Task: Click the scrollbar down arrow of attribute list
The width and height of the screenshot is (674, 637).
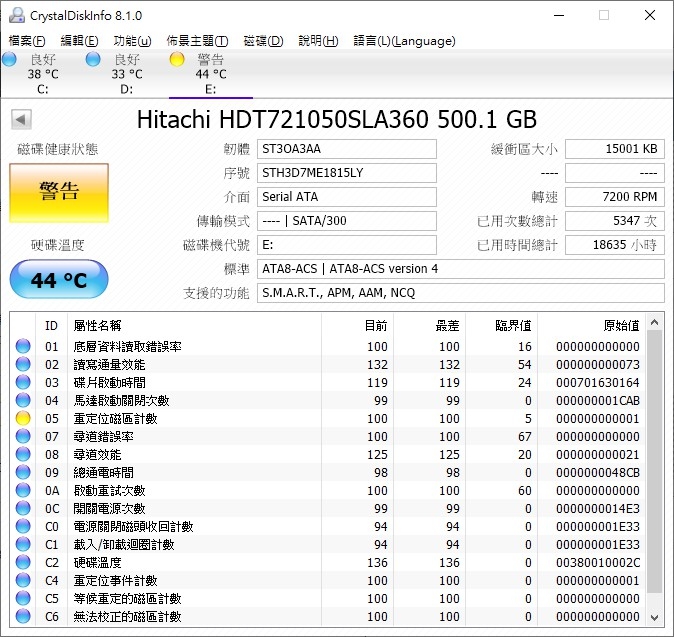Action: 655,617
